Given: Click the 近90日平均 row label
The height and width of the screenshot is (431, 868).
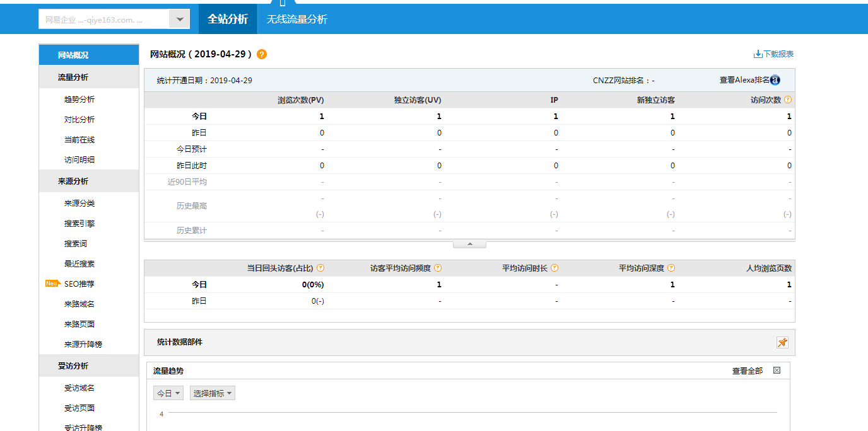Looking at the screenshot, I should (187, 182).
